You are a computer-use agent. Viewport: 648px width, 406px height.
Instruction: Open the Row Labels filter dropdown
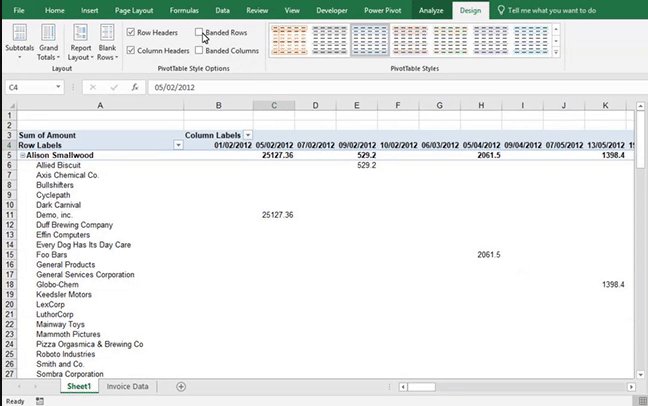[x=179, y=145]
